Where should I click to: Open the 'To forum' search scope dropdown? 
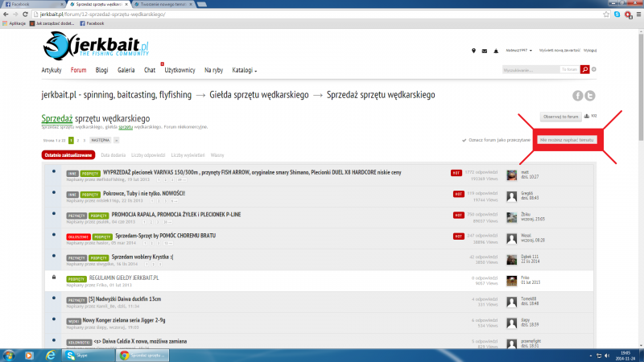click(569, 70)
